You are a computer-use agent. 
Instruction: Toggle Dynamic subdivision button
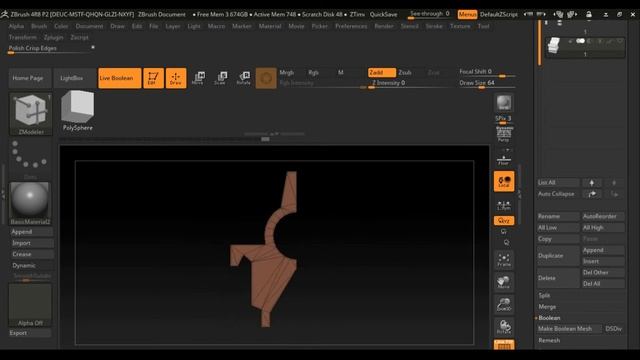tap(31, 266)
